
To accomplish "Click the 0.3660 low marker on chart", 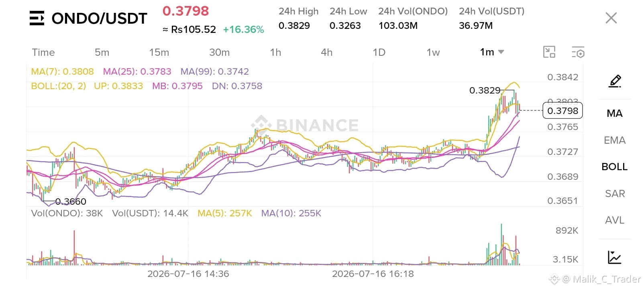I will tap(71, 201).
